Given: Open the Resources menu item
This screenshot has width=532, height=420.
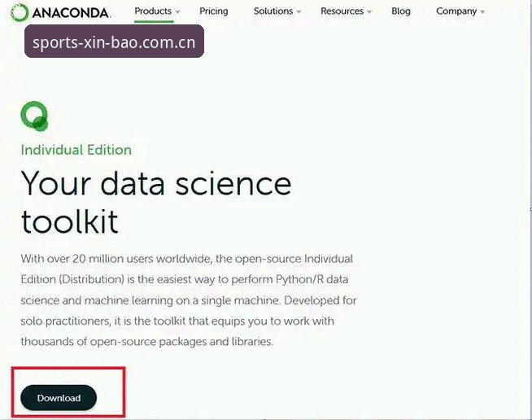Looking at the screenshot, I should coord(342,11).
